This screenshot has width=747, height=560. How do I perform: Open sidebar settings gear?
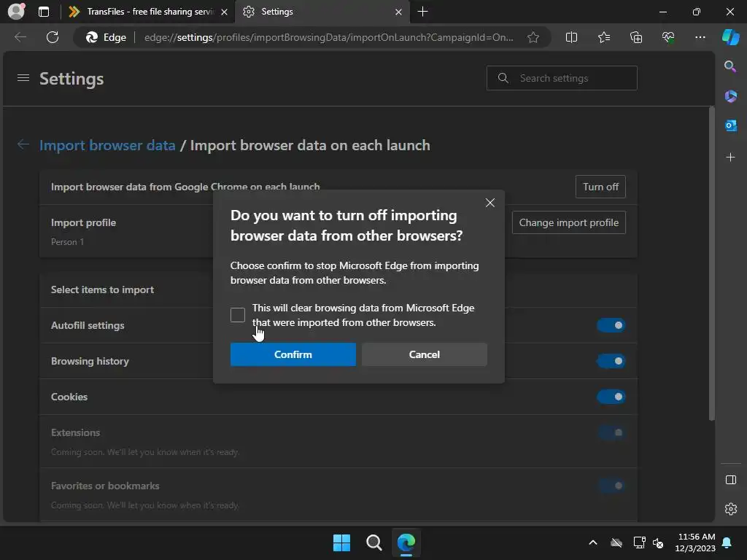pyautogui.click(x=730, y=509)
